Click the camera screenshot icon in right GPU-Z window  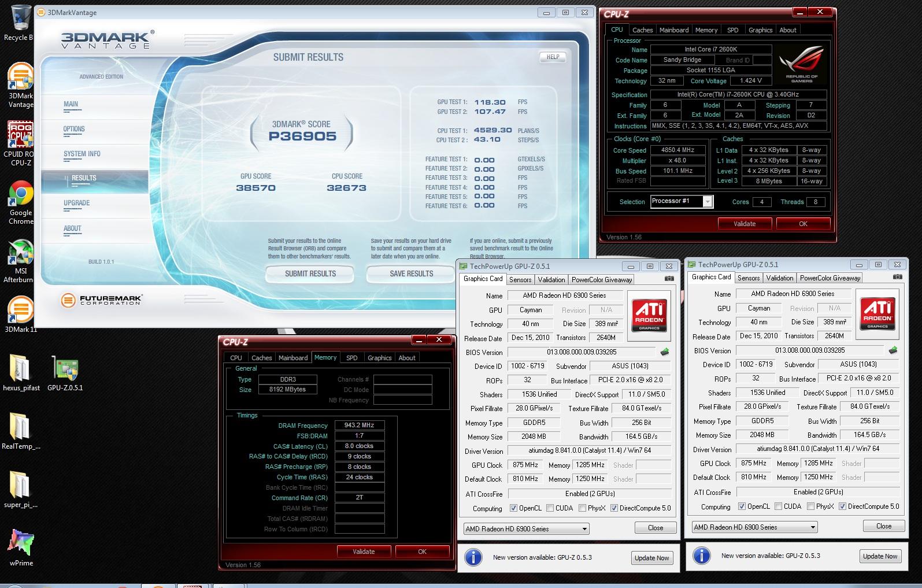point(897,277)
